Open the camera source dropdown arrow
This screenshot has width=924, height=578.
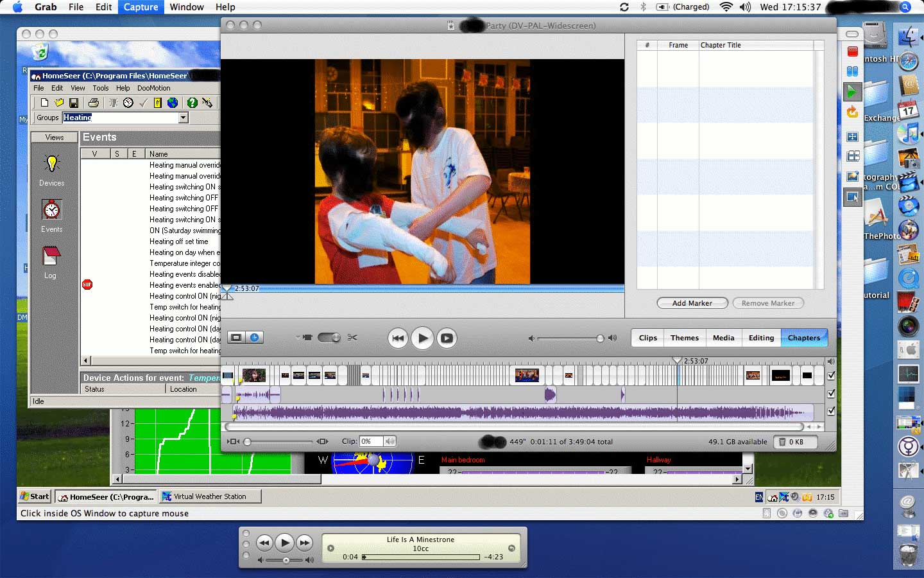point(298,338)
